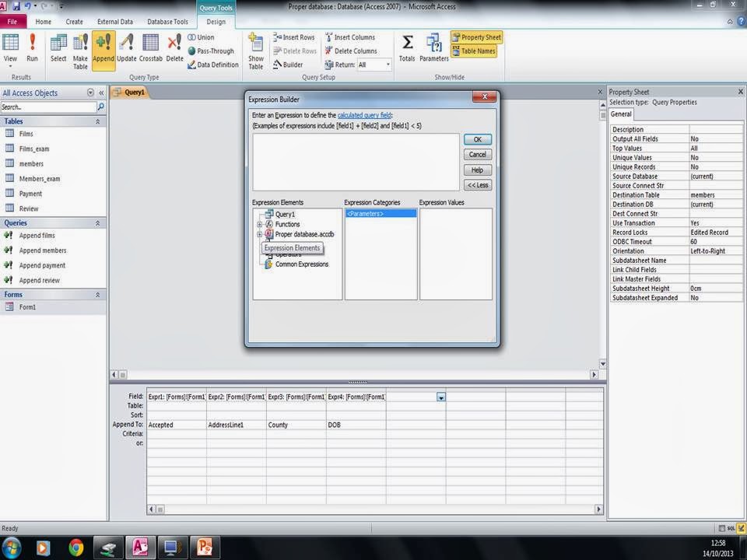
Task: Click Insert Rows in Query Setup
Action: [x=294, y=37]
